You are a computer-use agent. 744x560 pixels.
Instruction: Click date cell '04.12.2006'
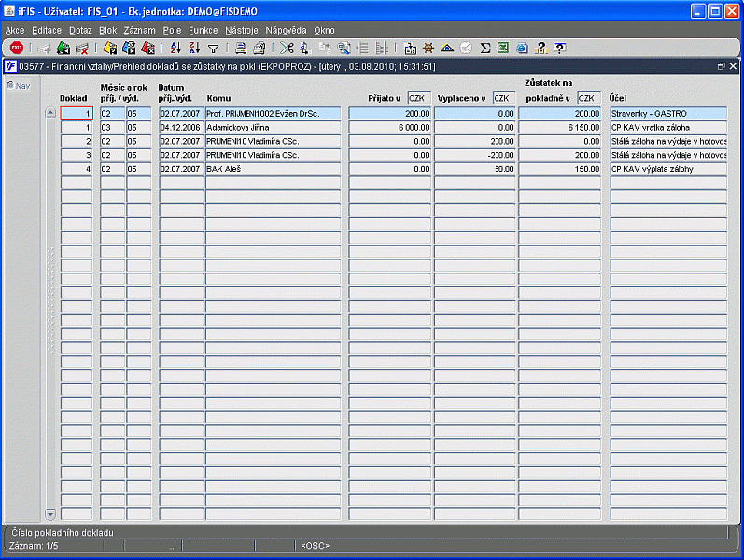tap(181, 127)
